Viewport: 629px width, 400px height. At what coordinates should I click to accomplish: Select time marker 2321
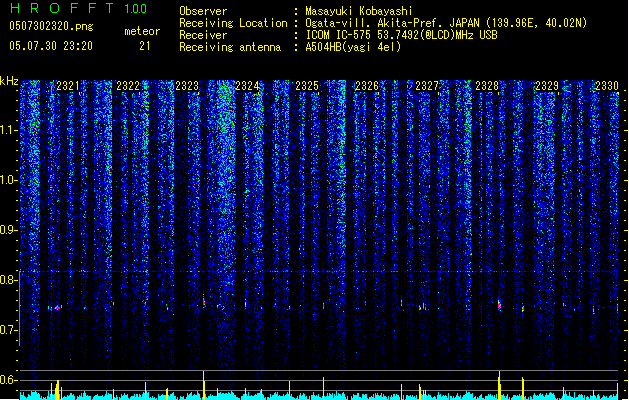click(x=68, y=86)
